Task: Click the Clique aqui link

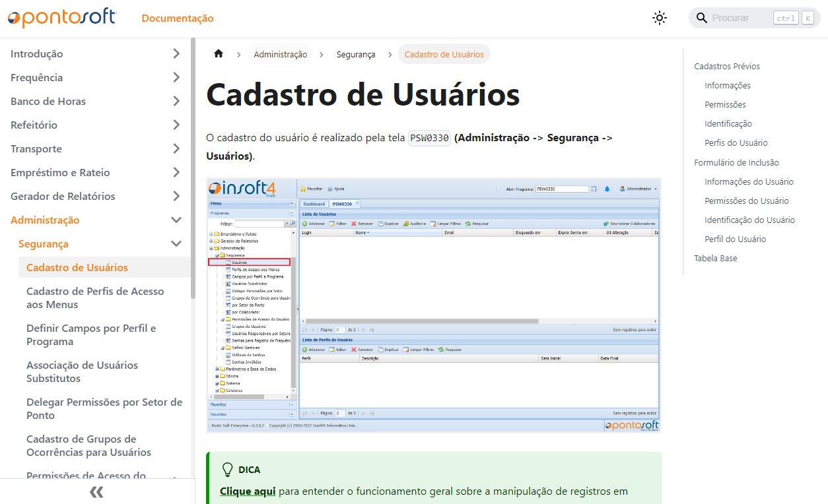Action: [248, 491]
